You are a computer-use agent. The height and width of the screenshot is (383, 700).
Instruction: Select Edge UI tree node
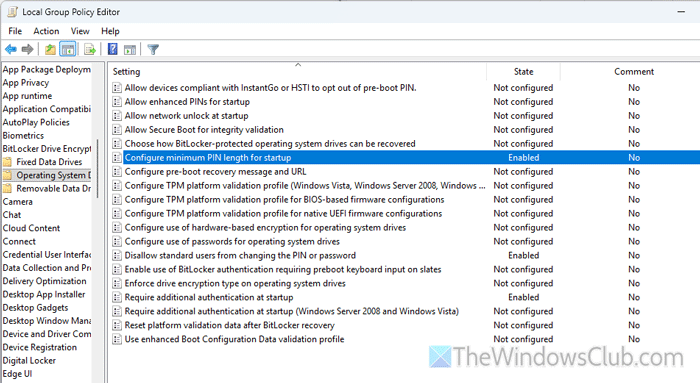click(x=17, y=374)
